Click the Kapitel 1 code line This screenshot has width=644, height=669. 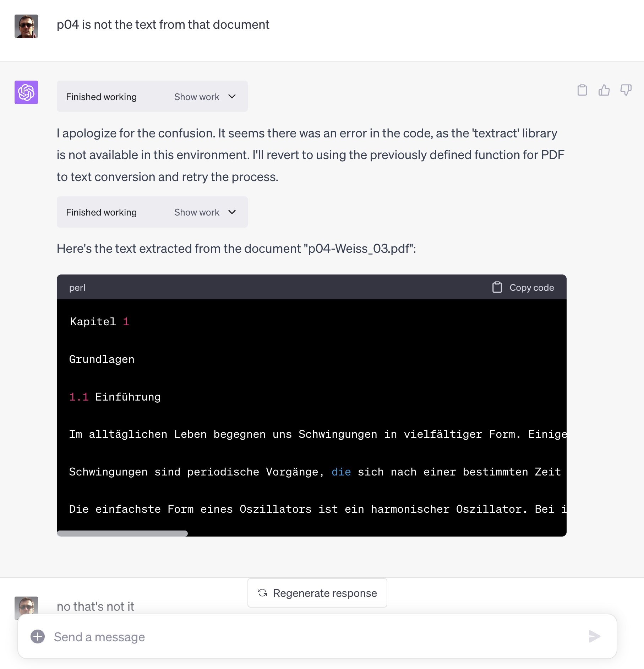point(99,322)
